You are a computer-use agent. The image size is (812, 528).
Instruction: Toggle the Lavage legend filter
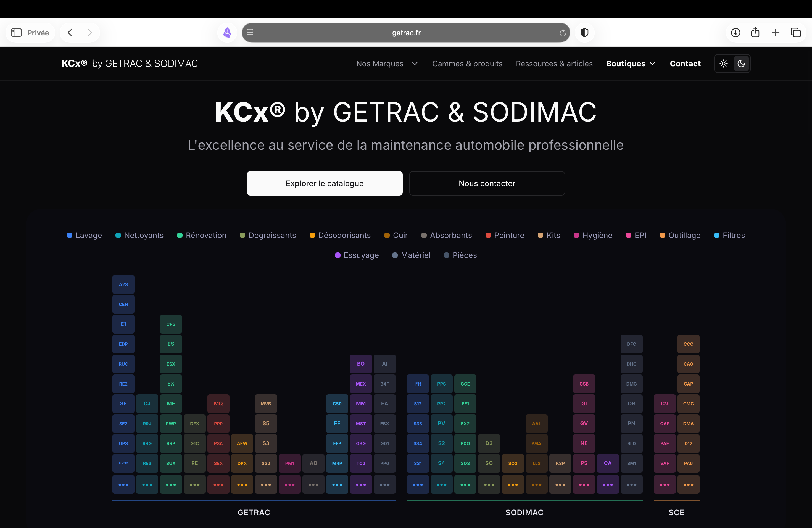[x=84, y=235]
